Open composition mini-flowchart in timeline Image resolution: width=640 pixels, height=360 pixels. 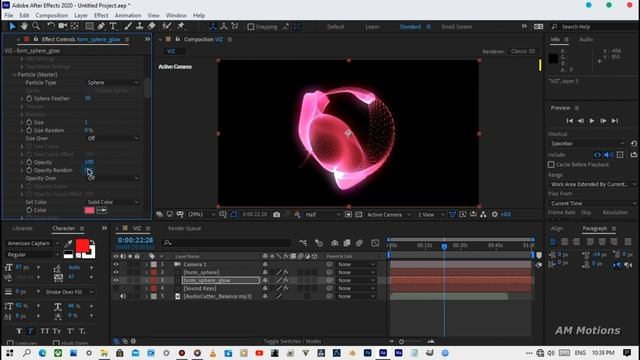coord(303,243)
